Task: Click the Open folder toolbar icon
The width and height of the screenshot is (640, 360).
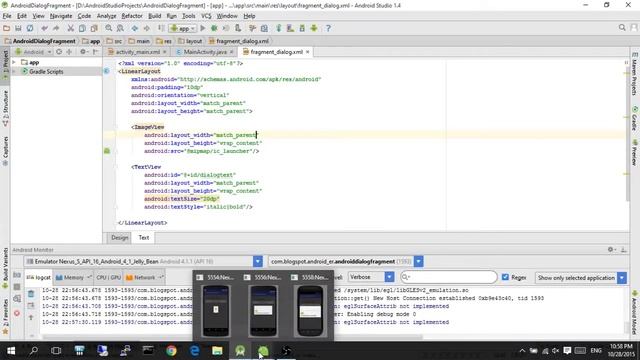Action: pyautogui.click(x=6, y=28)
